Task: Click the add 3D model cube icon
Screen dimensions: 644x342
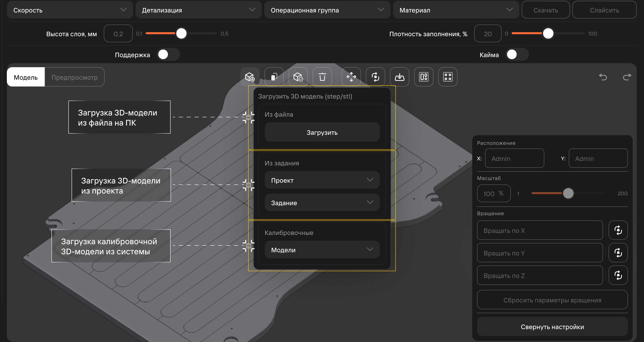Action: coord(250,77)
